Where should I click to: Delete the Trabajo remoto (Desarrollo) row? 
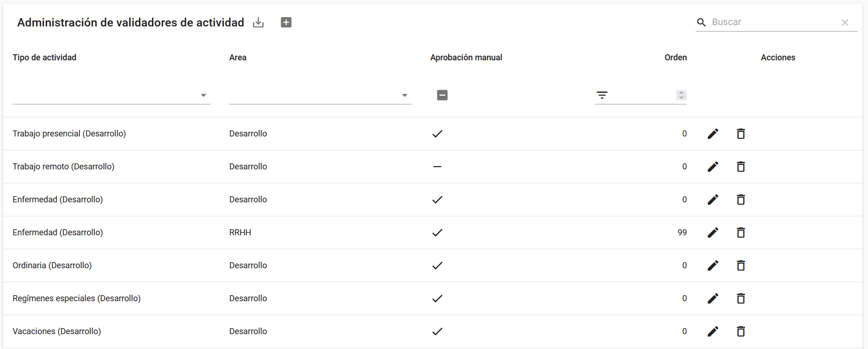[741, 167]
